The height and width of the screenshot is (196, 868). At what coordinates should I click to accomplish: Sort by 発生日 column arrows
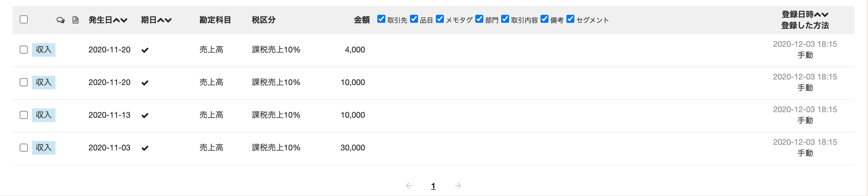[x=120, y=20]
